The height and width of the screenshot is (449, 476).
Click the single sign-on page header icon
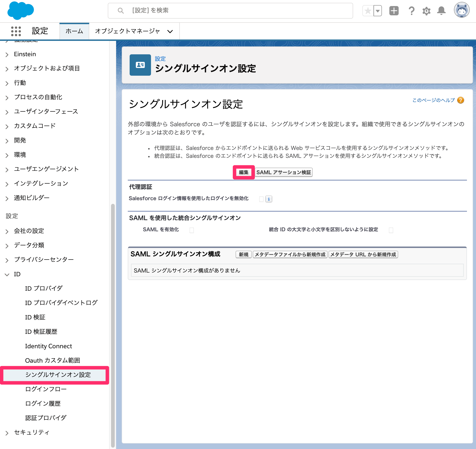pos(140,65)
